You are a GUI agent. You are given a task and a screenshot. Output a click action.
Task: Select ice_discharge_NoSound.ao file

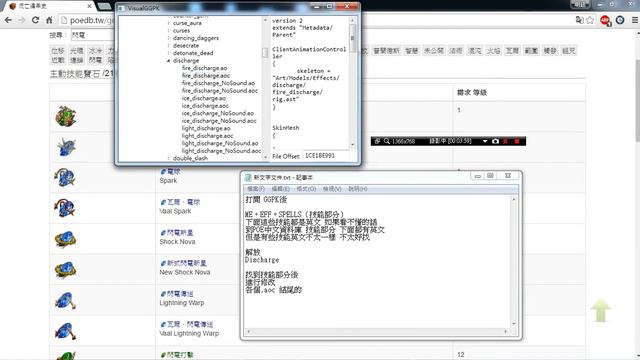pyautogui.click(x=218, y=113)
